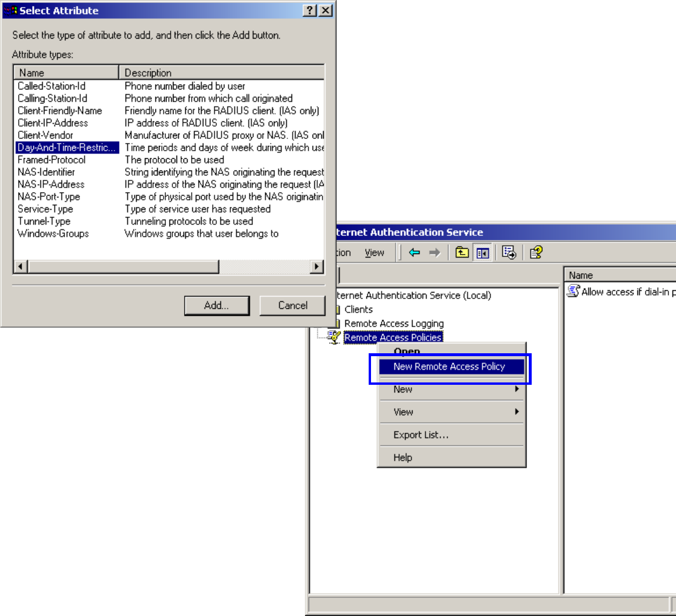Select the NAS-Port-Type attribute

48,196
